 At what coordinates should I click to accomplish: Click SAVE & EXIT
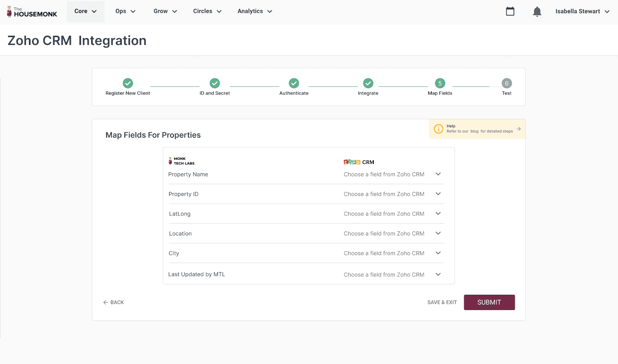click(x=442, y=303)
